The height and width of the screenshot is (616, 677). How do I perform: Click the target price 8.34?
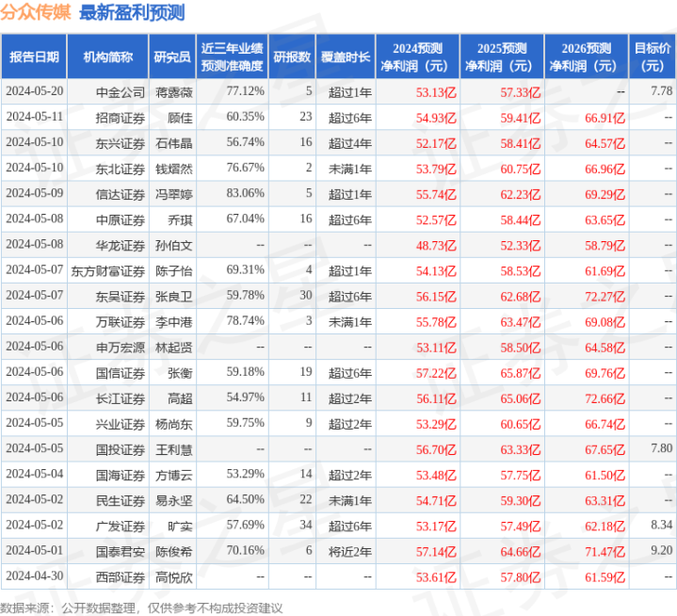point(661,525)
